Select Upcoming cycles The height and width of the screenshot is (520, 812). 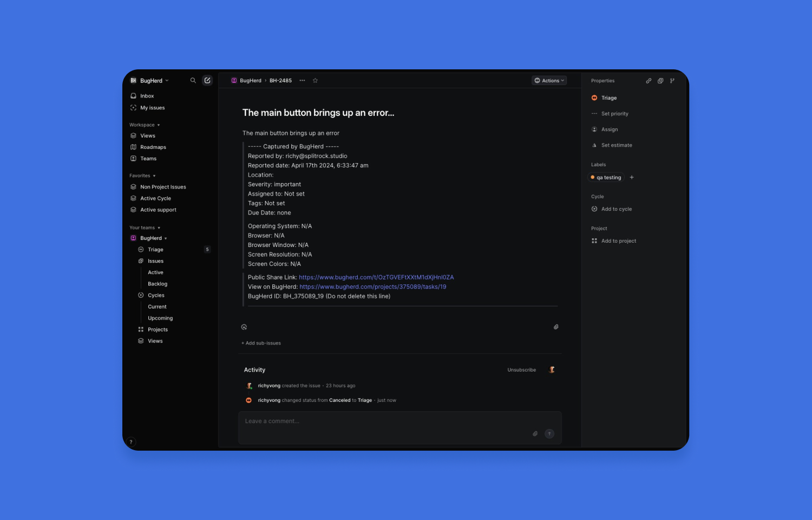[160, 318]
